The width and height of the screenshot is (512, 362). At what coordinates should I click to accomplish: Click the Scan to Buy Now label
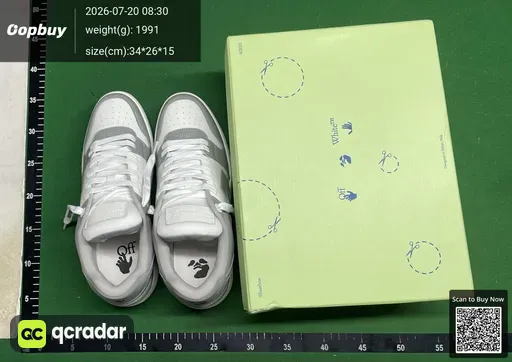click(x=478, y=299)
